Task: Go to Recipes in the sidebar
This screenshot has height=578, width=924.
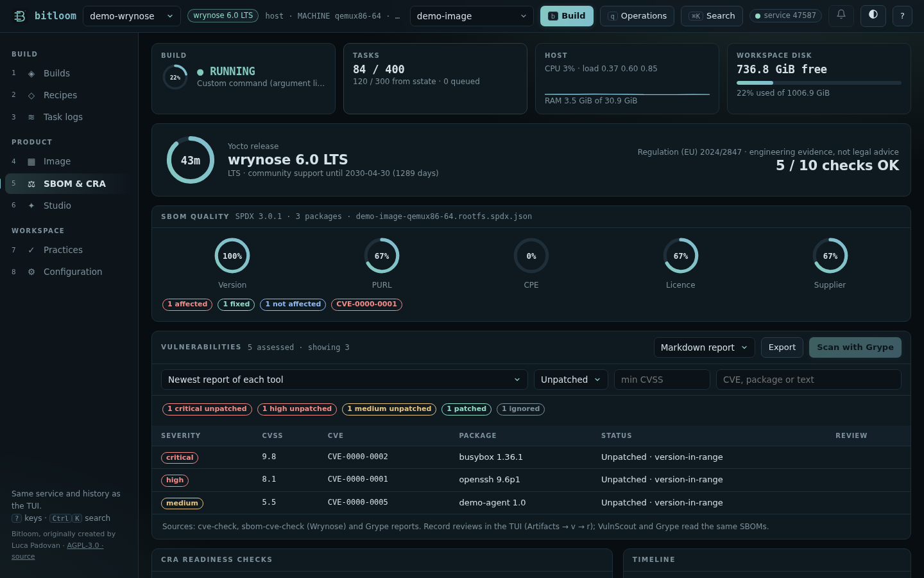Action: [69, 96]
